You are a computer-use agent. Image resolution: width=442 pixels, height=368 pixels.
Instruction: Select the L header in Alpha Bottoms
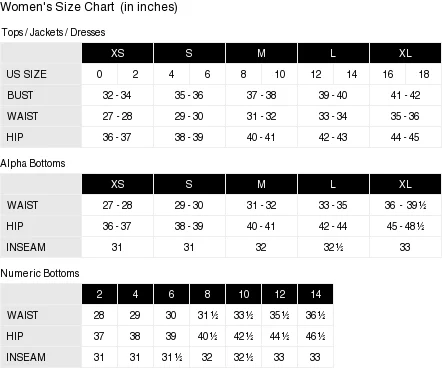pos(333,184)
